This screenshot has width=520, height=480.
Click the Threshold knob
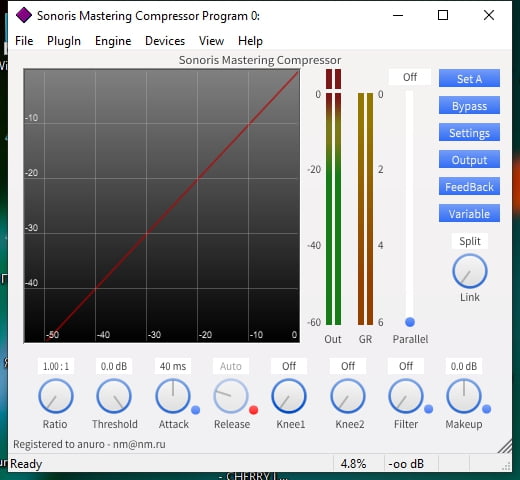[114, 396]
